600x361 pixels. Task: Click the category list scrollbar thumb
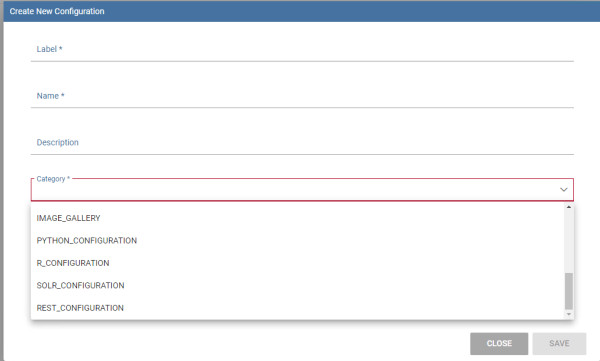569,291
